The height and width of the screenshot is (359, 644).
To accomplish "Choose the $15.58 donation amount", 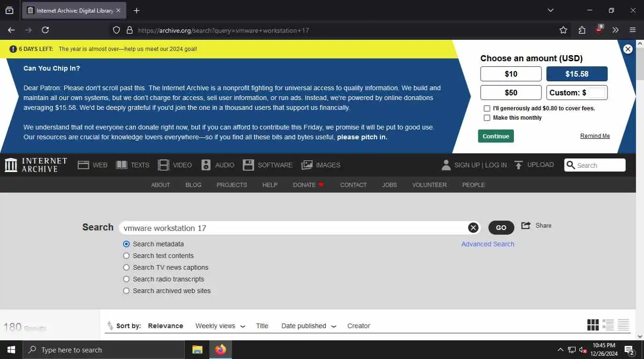I will pyautogui.click(x=577, y=74).
